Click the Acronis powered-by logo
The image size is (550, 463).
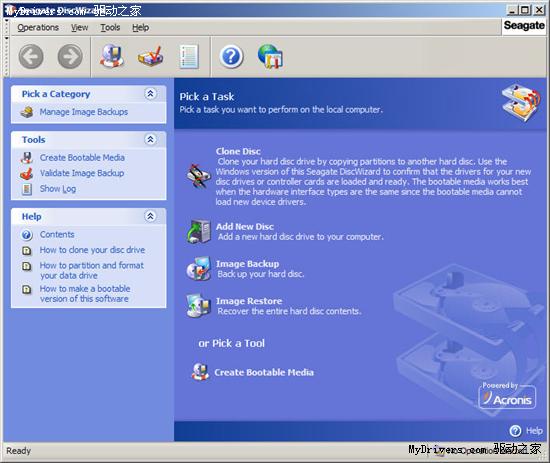507,396
